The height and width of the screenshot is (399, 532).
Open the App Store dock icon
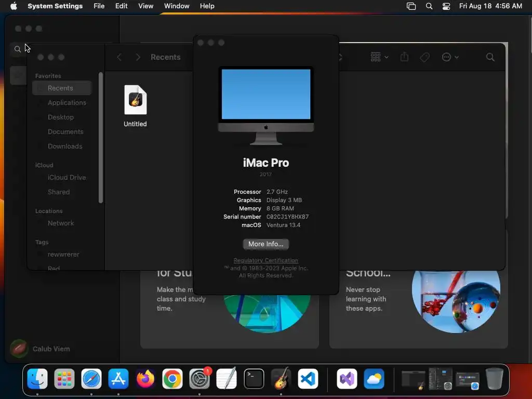pos(118,379)
